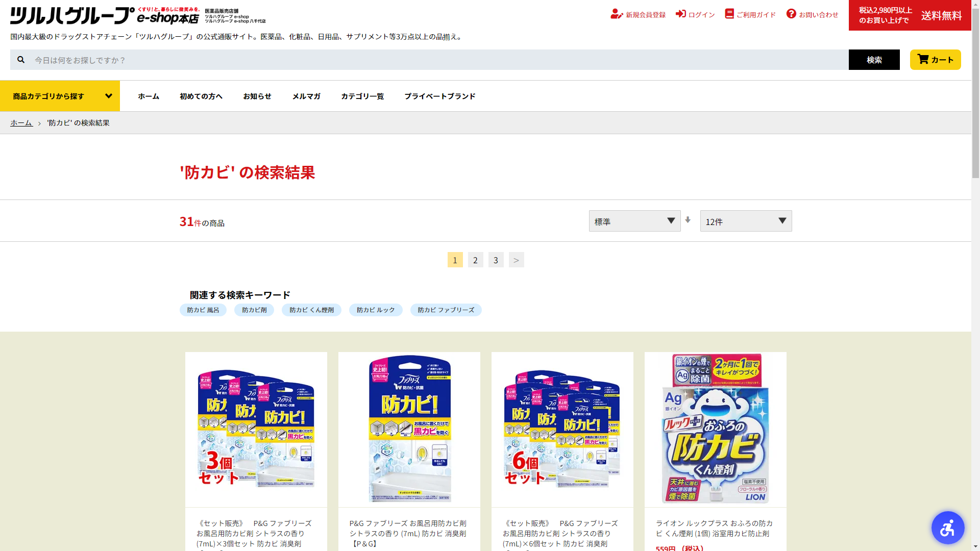Expand the 商品カテゴリから探す category menu
980x551 pixels.
60,96
